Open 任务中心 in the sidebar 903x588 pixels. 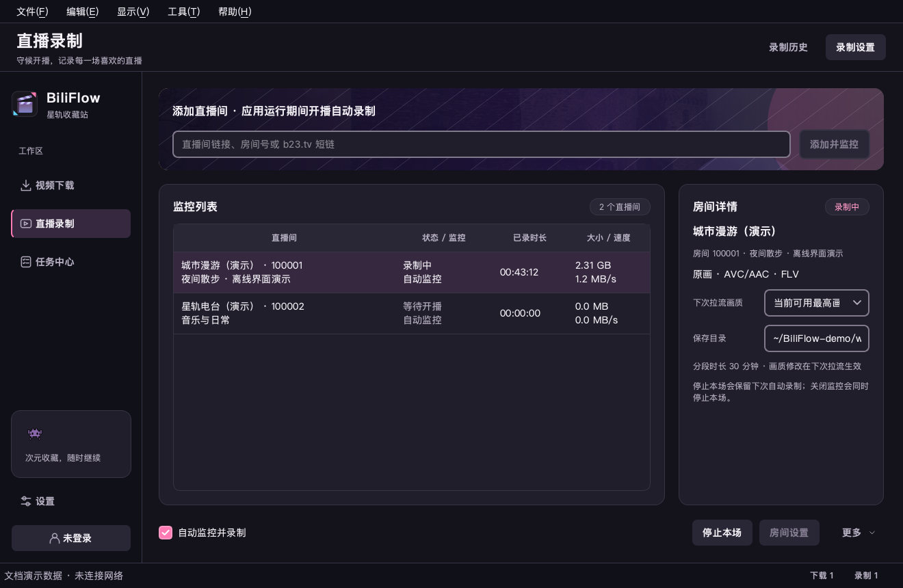tap(71, 262)
